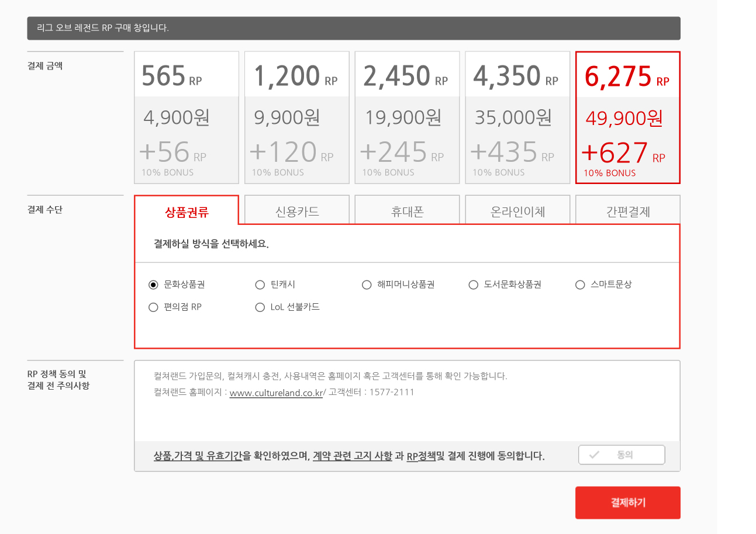This screenshot has height=534, width=756.
Task: Choose the 스마트문상 radio button
Action: tap(580, 285)
